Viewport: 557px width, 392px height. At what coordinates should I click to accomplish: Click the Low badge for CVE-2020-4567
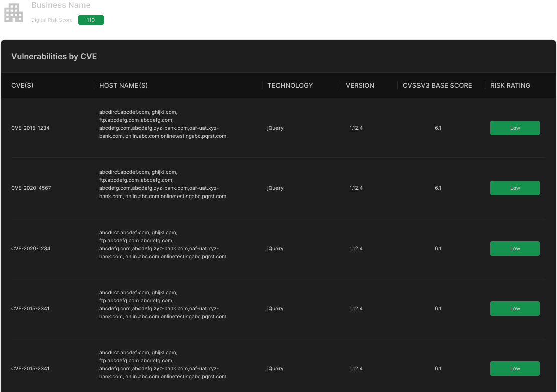pyautogui.click(x=515, y=188)
